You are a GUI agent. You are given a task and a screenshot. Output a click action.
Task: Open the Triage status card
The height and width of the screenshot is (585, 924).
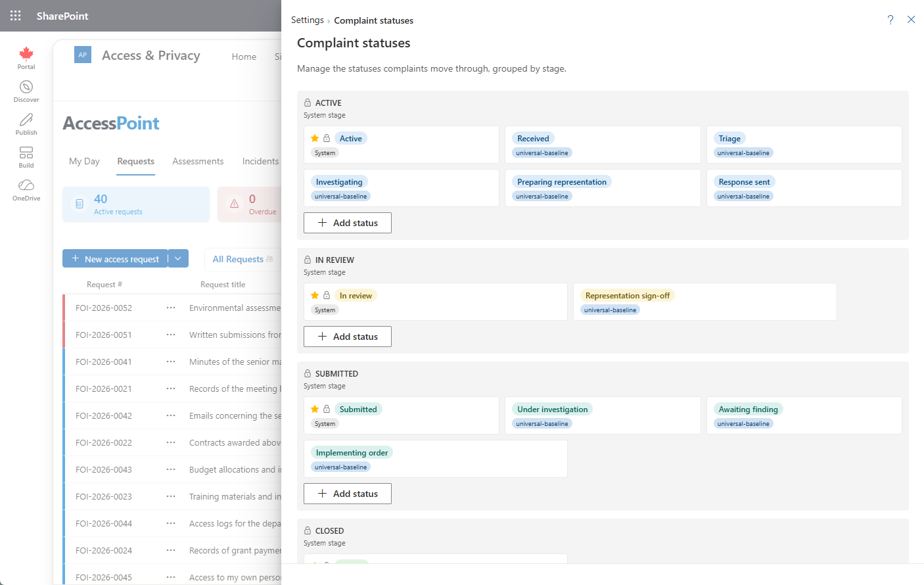pyautogui.click(x=804, y=145)
